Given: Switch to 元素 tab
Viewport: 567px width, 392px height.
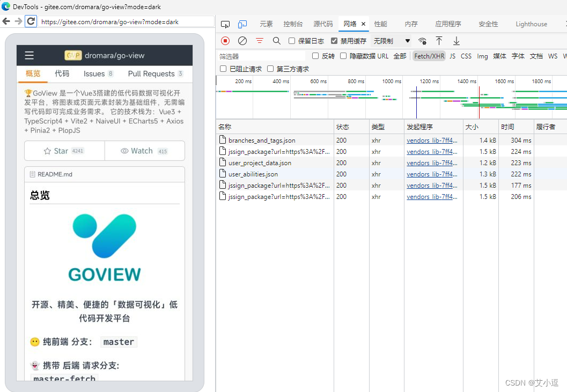Looking at the screenshot, I should tap(266, 24).
